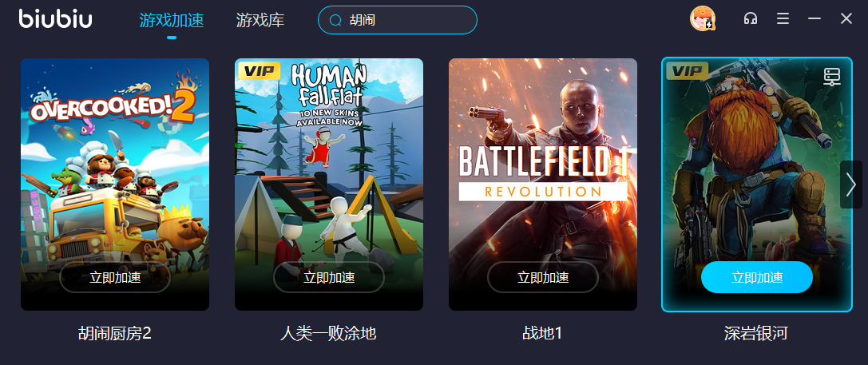Image resolution: width=868 pixels, height=365 pixels.
Task: Switch to the 游戏库 tab
Action: (260, 21)
